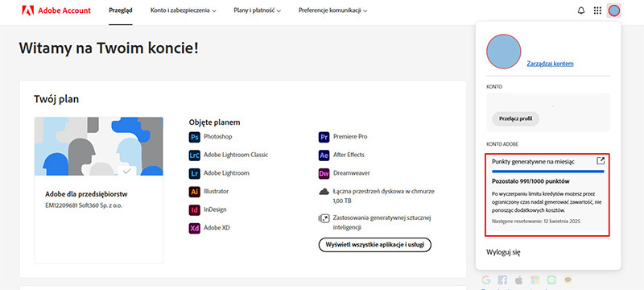This screenshot has width=644, height=290.
Task: Click the large profile picture in panel
Action: [x=504, y=52]
